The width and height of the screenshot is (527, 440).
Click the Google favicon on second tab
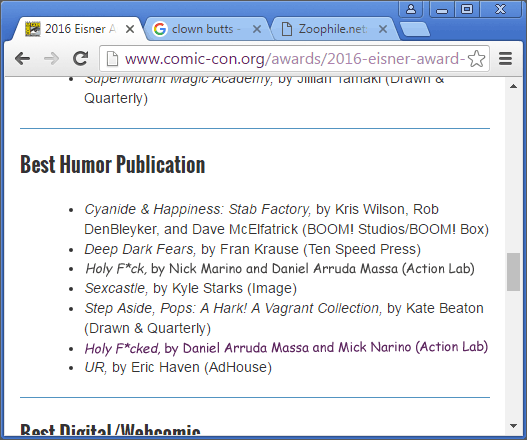pyautogui.click(x=160, y=29)
